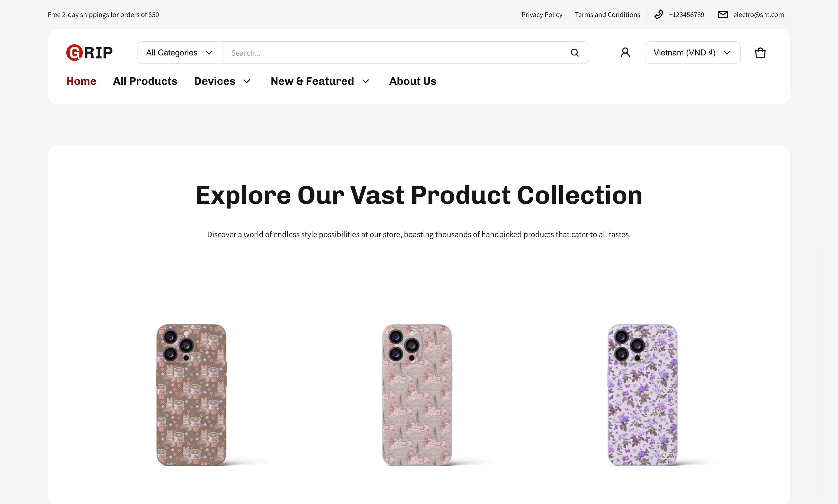Navigate to About Us
This screenshot has width=838, height=504.
coord(412,81)
